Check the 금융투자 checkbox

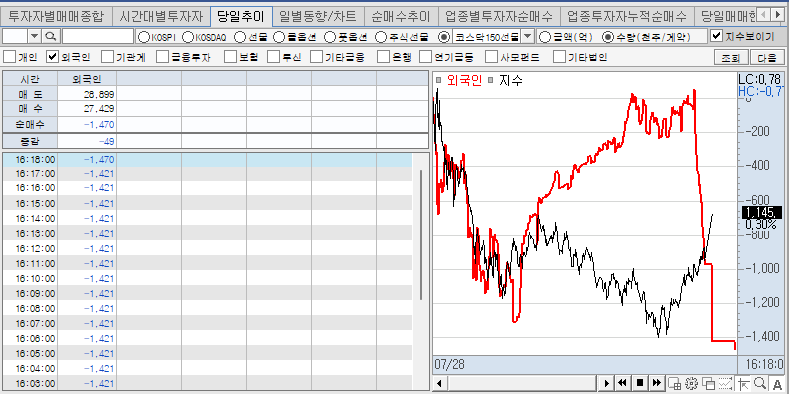click(x=162, y=57)
